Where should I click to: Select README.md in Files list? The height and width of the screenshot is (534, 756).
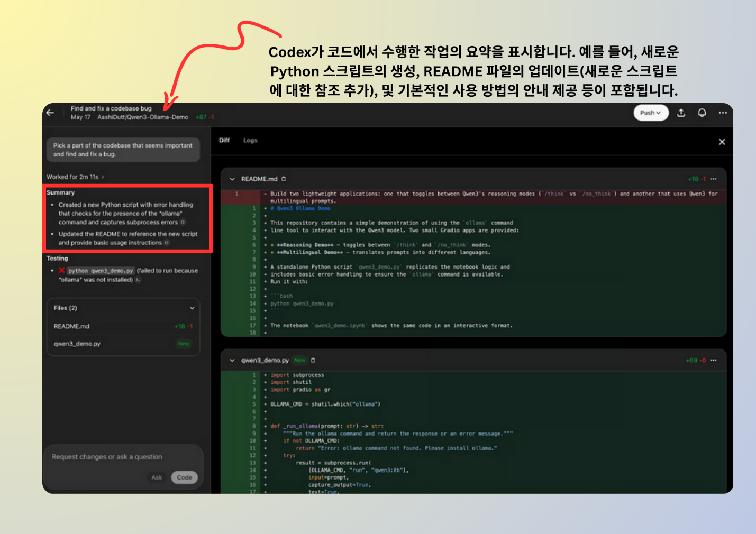(123, 326)
